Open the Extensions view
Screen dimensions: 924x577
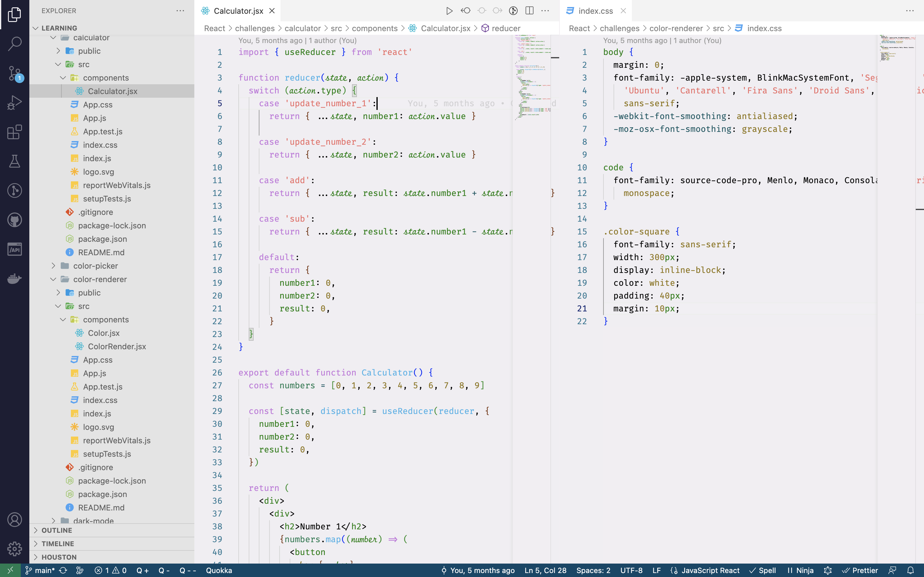tap(14, 132)
